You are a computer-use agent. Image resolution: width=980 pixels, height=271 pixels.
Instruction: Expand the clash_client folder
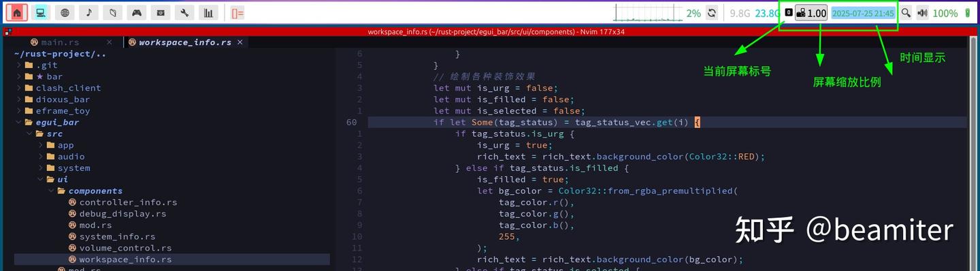click(68, 88)
